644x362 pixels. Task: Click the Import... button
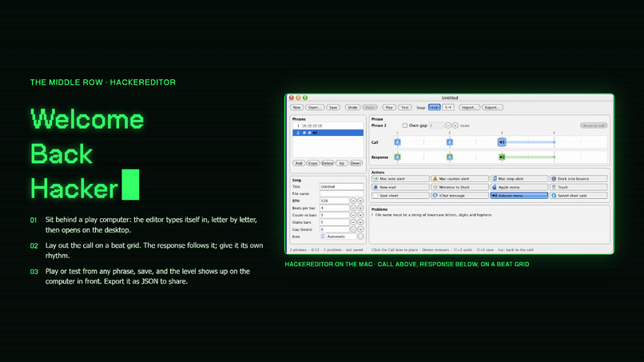point(469,107)
